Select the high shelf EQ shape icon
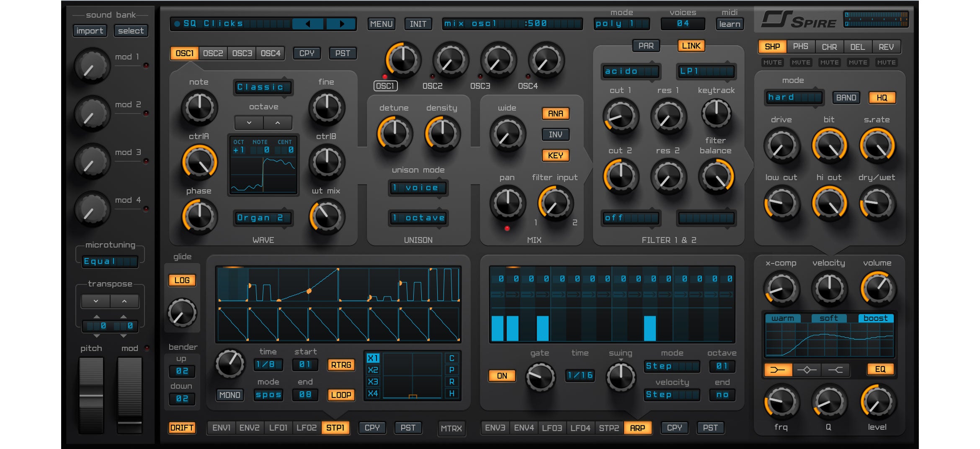Viewport: 980px width, 449px height. pos(835,369)
